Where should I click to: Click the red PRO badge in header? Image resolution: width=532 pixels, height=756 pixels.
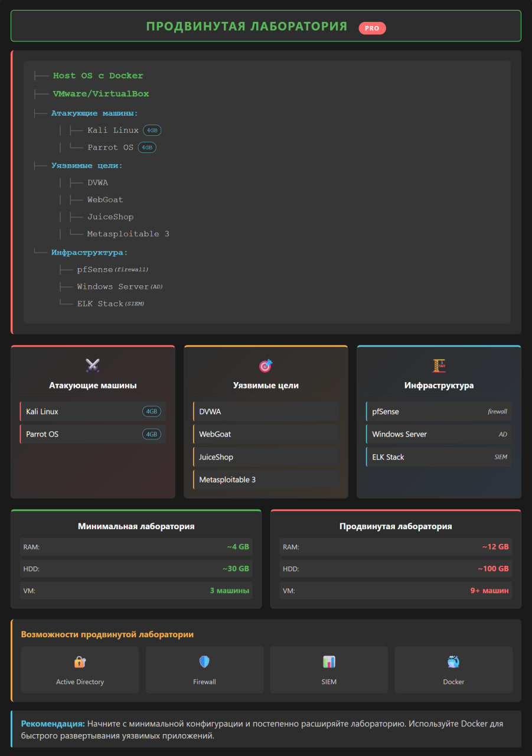[372, 28]
